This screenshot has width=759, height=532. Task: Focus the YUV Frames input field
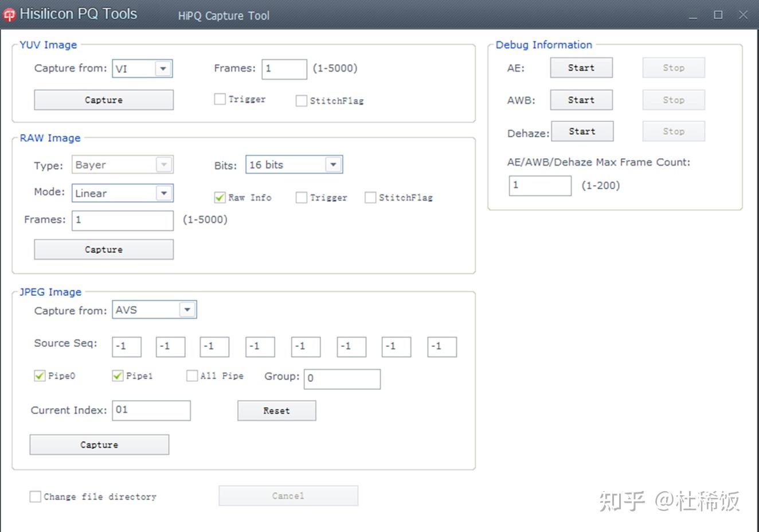(x=284, y=69)
